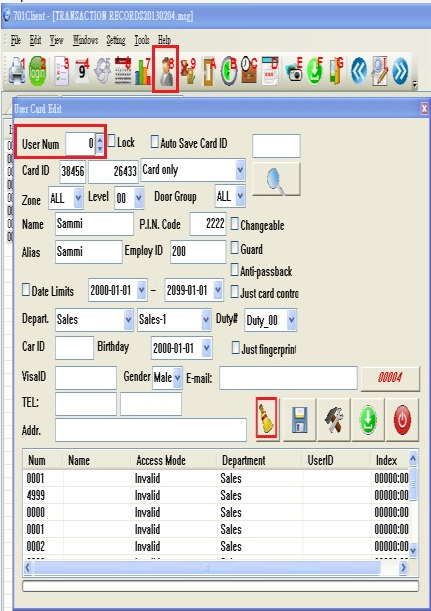
Task: Toggle the Lock checkbox
Action: pos(112,141)
